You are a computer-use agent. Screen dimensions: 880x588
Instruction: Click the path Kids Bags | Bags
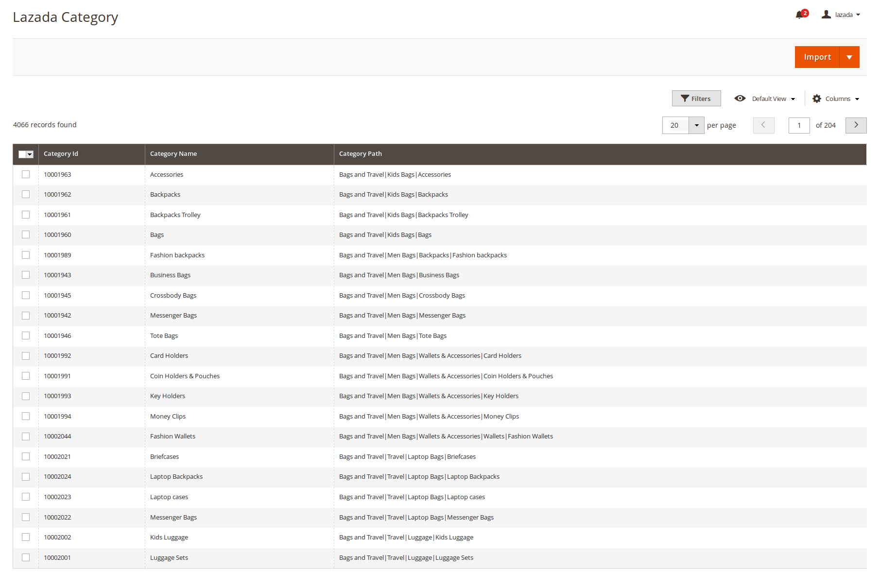385,235
